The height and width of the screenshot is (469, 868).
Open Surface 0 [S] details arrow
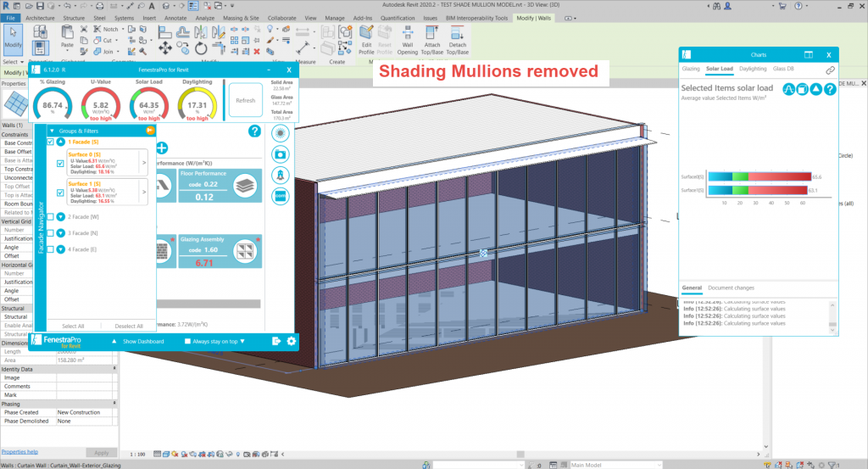[144, 163]
